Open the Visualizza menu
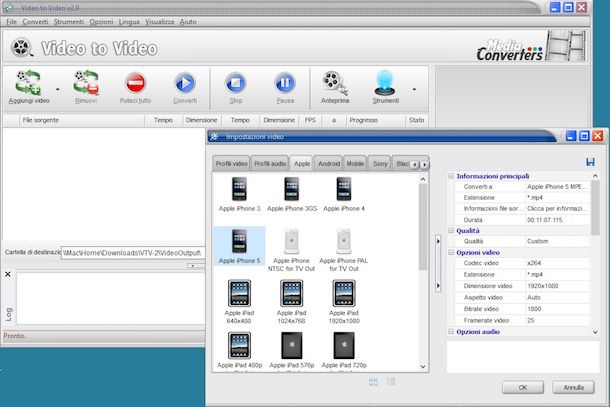 (160, 22)
